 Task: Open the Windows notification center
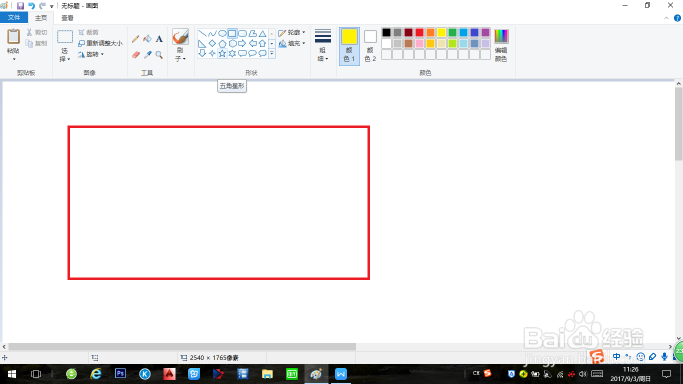point(666,374)
